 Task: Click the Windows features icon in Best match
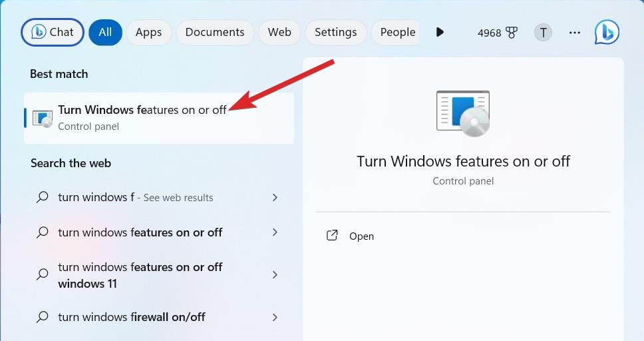(x=43, y=118)
